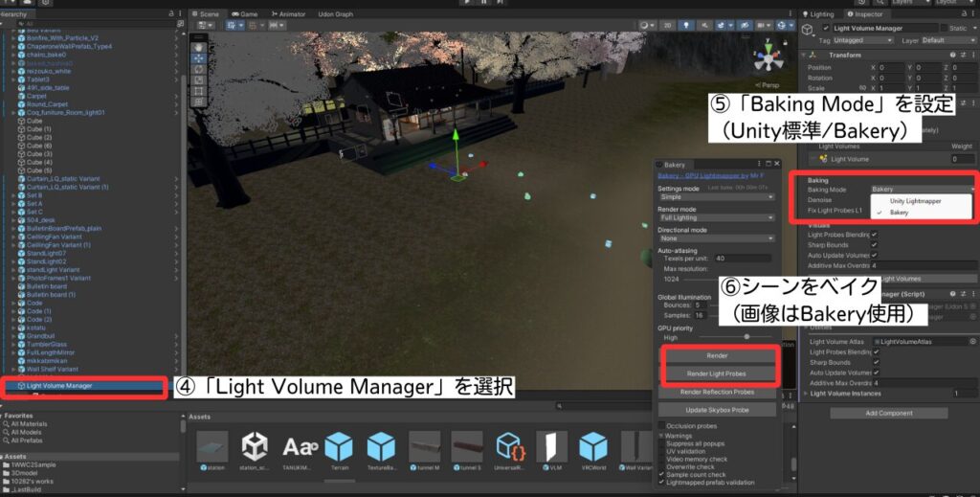Click the scene orientation gizmo
980x497 pixels.
pyautogui.click(x=768, y=58)
